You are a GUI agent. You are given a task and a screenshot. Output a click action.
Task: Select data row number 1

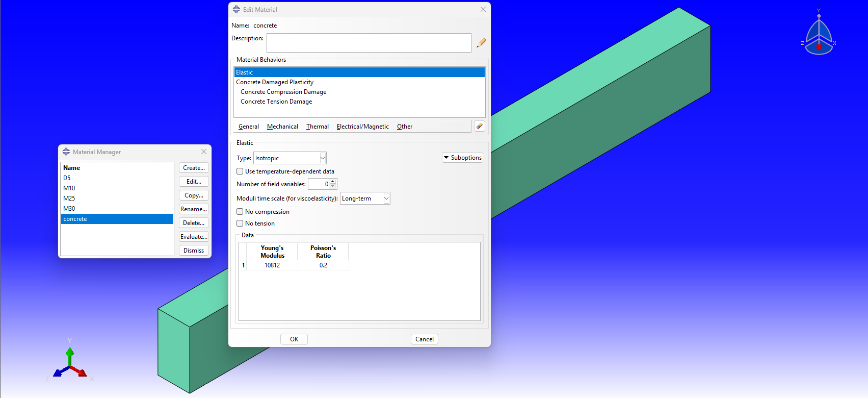click(x=243, y=265)
